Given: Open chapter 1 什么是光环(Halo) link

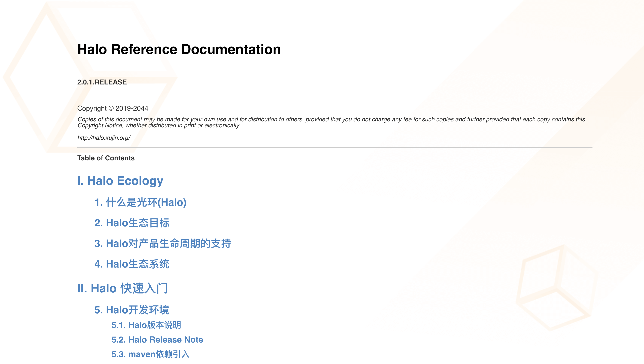Looking at the screenshot, I should (x=140, y=202).
